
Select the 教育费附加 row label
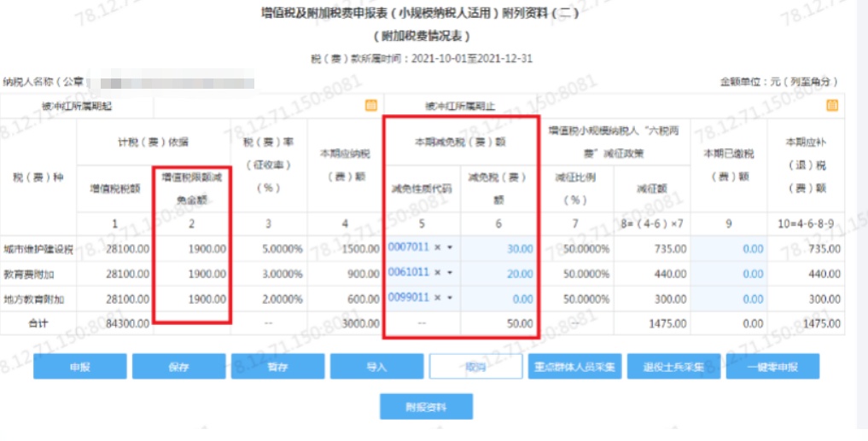[29, 275]
